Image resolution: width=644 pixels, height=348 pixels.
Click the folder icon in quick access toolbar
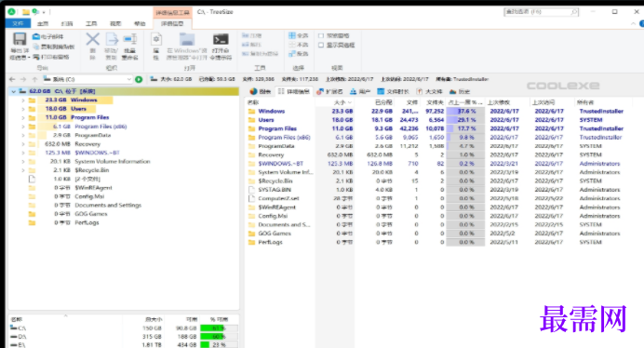pyautogui.click(x=26, y=12)
